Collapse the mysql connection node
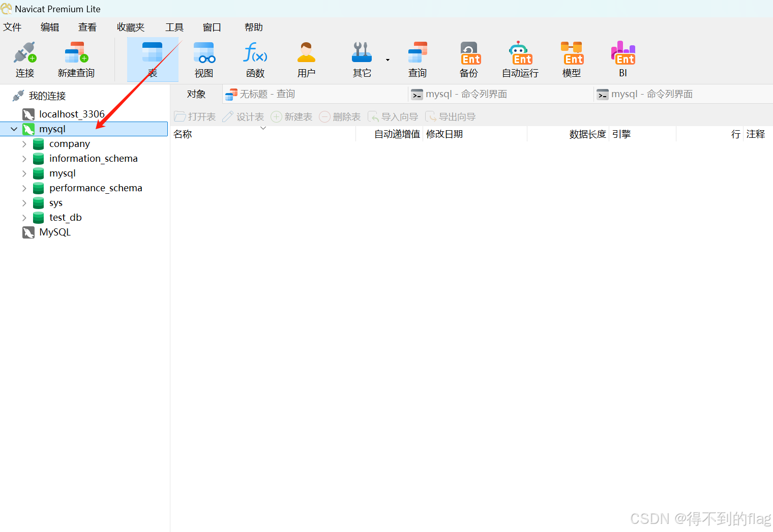773x532 pixels. point(14,129)
